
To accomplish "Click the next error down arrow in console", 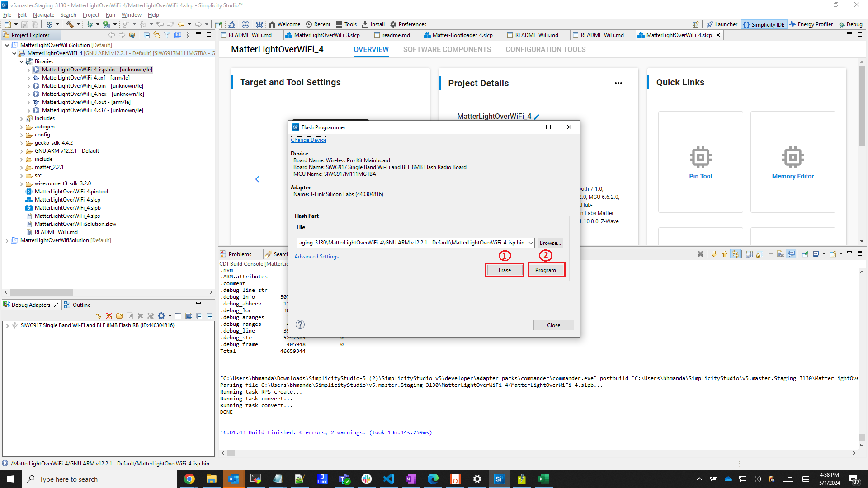I will pyautogui.click(x=714, y=254).
